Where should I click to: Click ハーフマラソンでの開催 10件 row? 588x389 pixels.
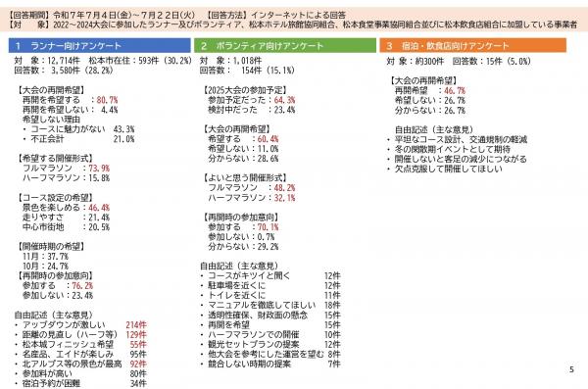pos(270,334)
